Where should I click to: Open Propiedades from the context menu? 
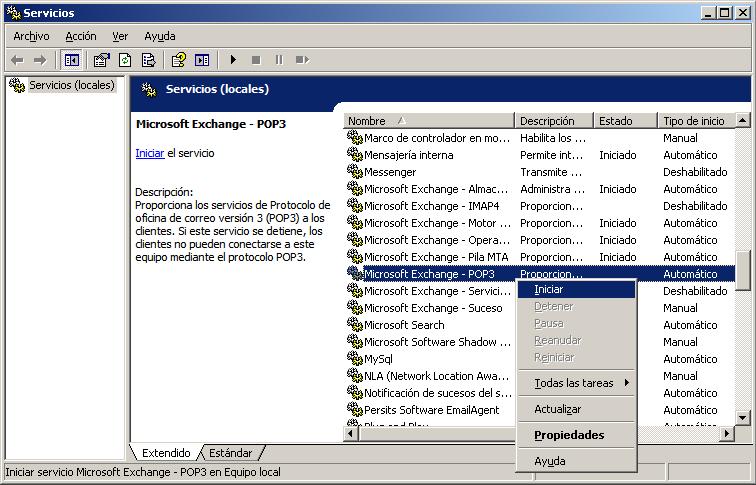[x=569, y=435]
